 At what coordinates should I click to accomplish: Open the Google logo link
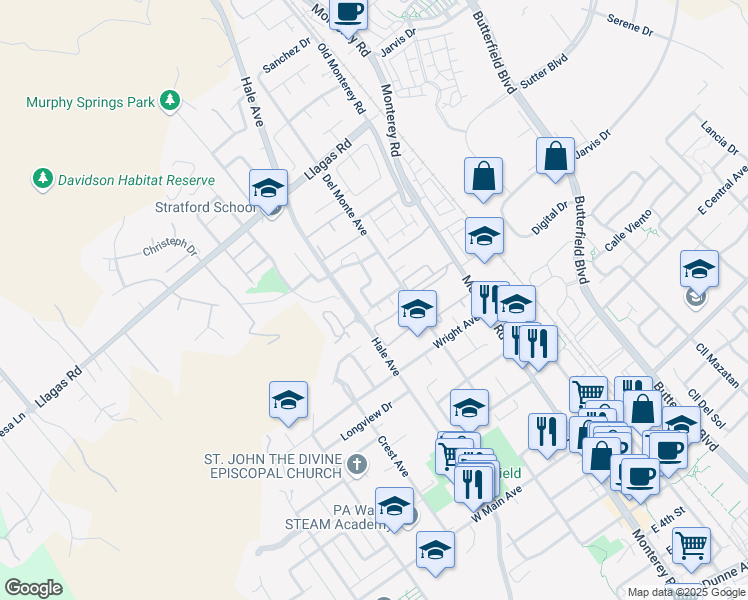coord(33,588)
